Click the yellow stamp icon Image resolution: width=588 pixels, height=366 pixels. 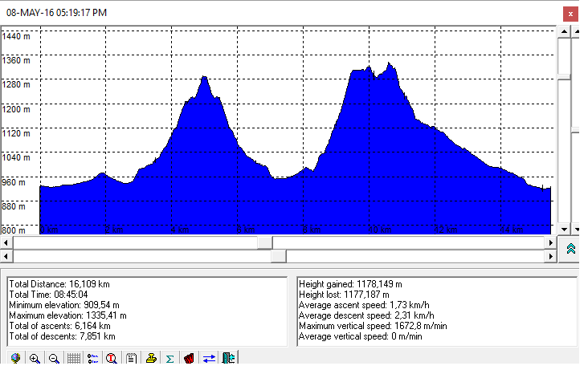tap(150, 358)
